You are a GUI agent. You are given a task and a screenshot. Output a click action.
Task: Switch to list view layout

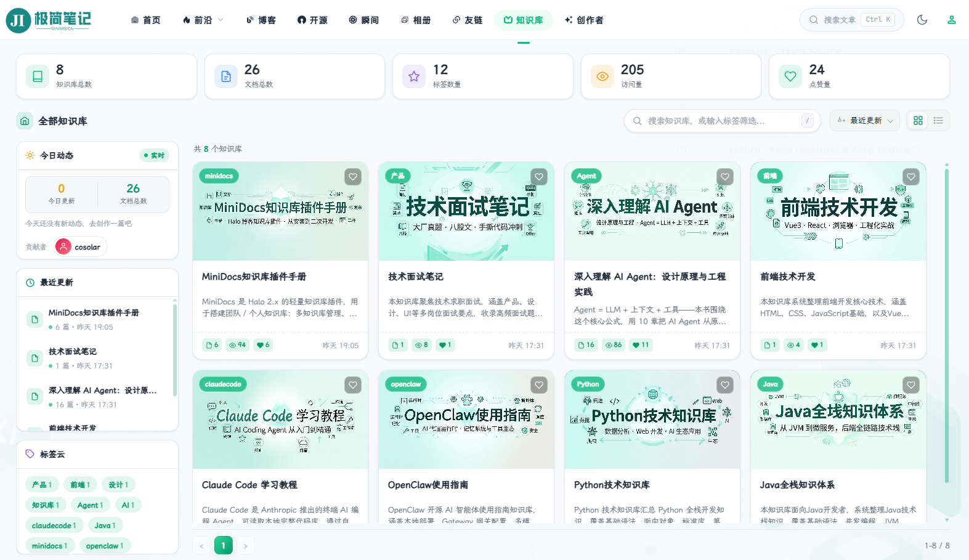[x=938, y=121]
